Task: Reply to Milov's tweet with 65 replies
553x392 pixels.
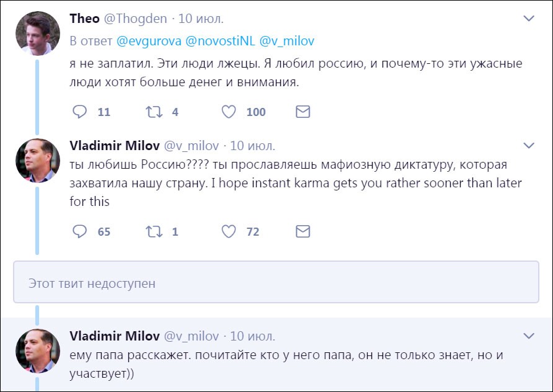Action: click(80, 231)
